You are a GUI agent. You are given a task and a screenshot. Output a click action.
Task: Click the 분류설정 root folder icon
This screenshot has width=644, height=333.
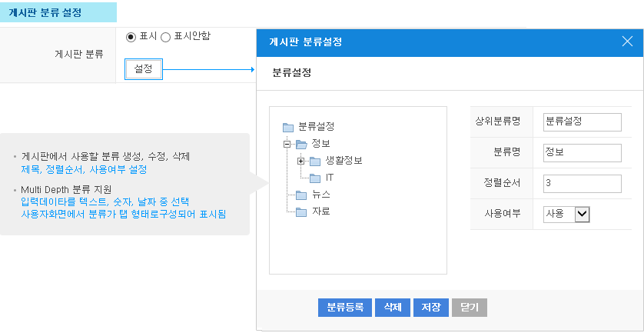[288, 127]
